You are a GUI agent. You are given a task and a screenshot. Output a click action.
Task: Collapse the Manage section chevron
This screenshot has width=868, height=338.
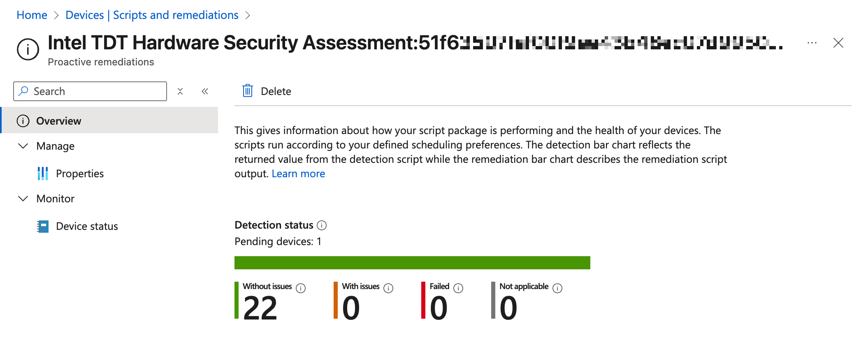pyautogui.click(x=23, y=146)
